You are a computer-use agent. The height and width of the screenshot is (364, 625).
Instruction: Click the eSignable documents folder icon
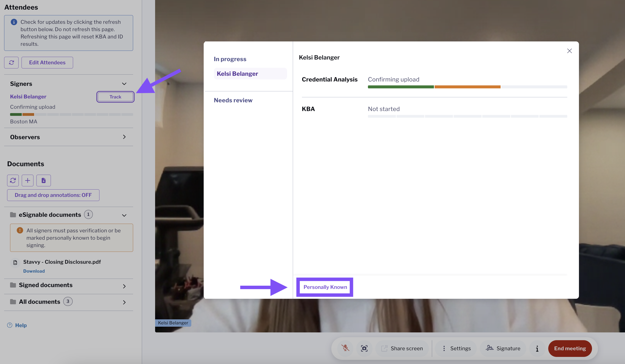point(13,215)
